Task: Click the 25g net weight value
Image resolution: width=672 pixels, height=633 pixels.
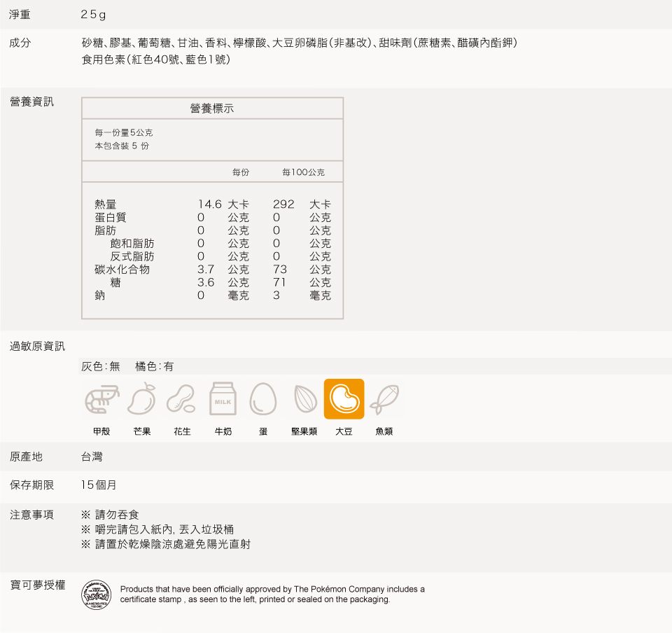Action: 93,15
